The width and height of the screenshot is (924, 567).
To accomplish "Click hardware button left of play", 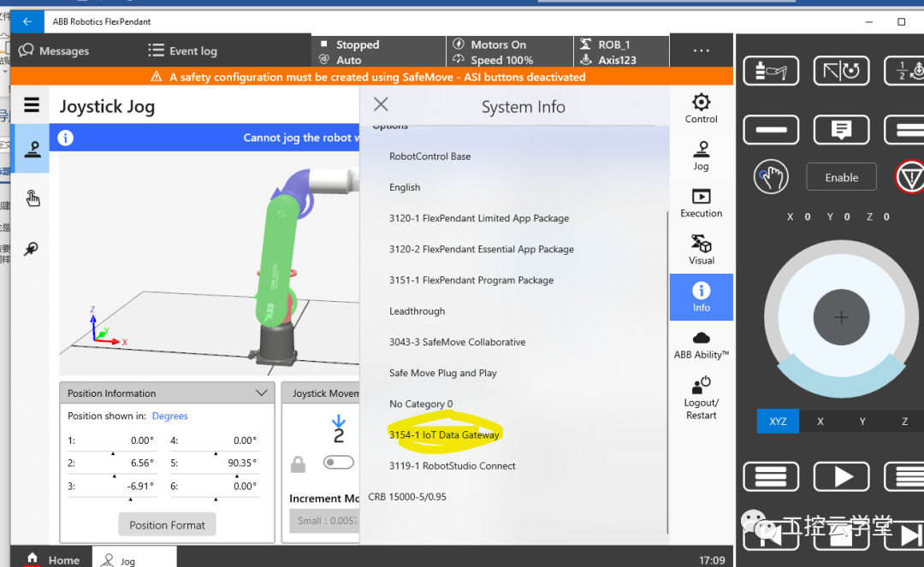I will pos(771,476).
